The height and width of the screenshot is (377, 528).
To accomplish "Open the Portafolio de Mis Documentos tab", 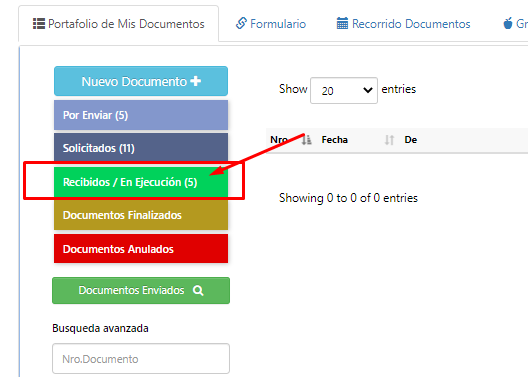I will coord(119,24).
